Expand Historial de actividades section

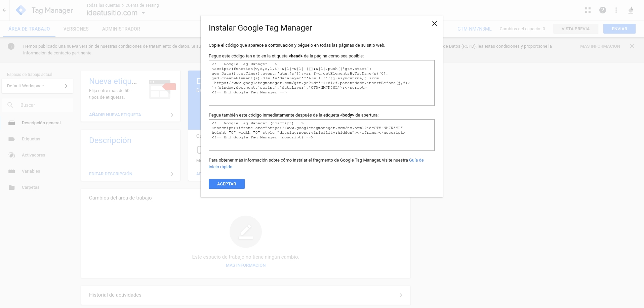tap(245, 295)
